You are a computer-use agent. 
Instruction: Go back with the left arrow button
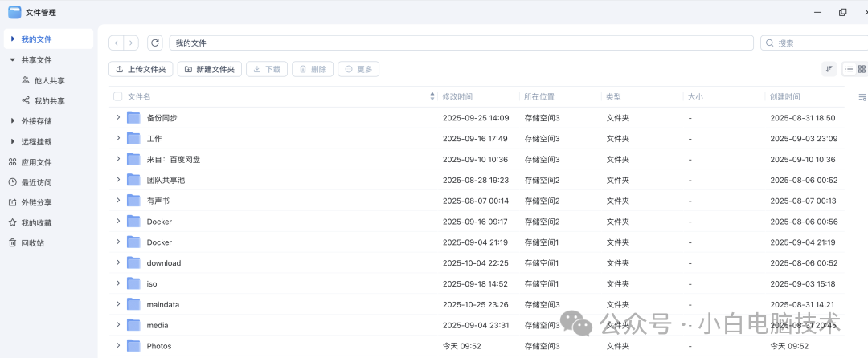click(x=117, y=43)
